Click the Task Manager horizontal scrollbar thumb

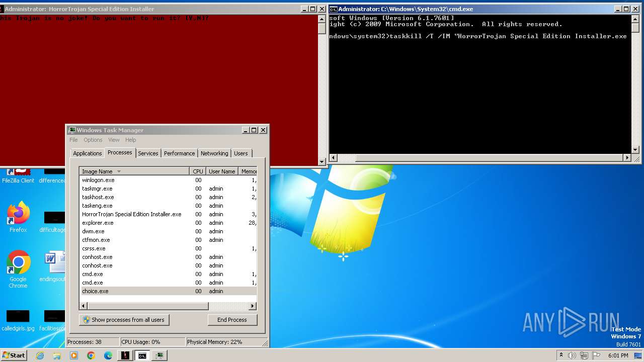[148, 306]
